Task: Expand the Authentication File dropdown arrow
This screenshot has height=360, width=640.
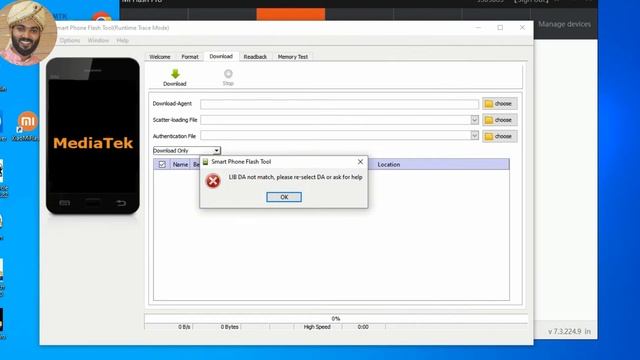Action: click(474, 136)
